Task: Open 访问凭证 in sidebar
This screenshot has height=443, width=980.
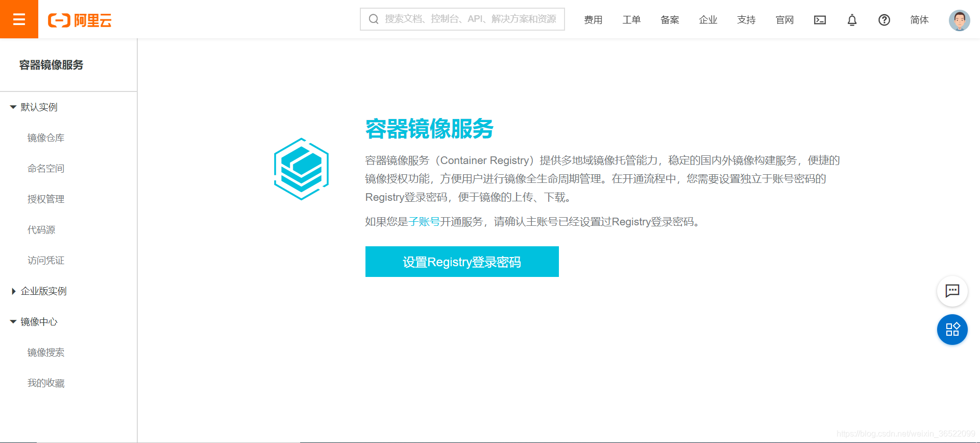Action: pos(46,261)
